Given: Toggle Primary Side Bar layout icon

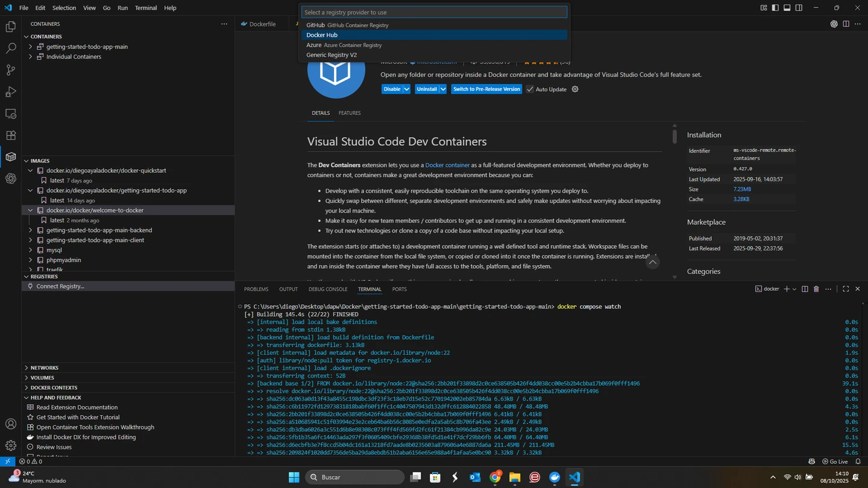Looking at the screenshot, I should click(x=775, y=8).
